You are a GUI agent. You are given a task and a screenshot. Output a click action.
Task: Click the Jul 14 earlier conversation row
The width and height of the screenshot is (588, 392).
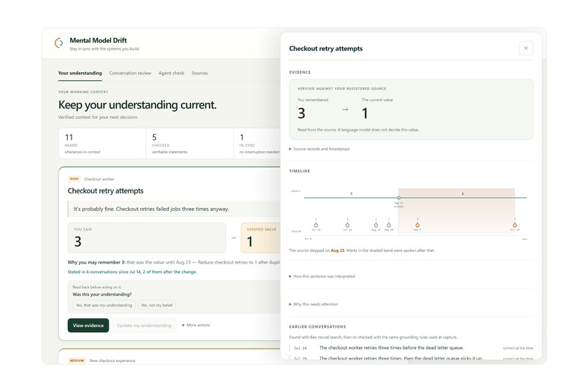(x=411, y=347)
